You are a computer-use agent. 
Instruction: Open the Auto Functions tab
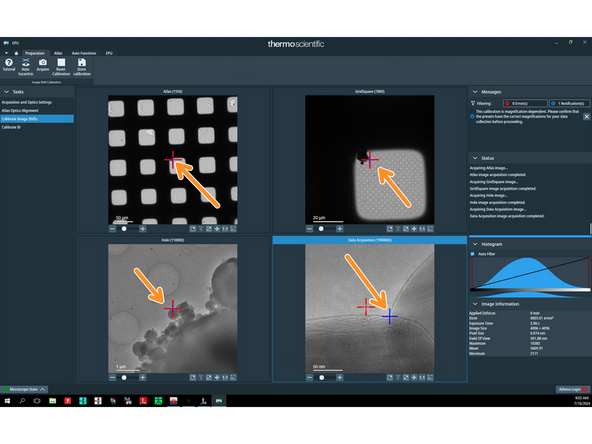(x=84, y=53)
